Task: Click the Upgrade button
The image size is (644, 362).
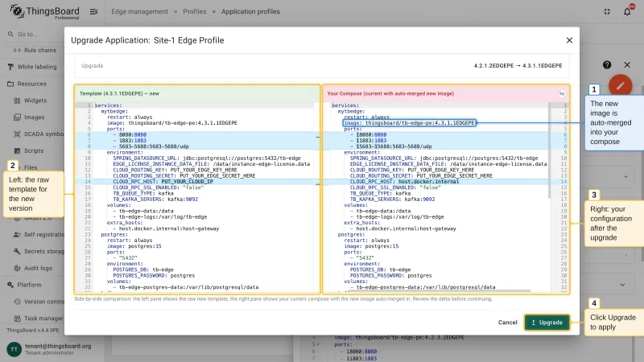Action: (x=547, y=323)
